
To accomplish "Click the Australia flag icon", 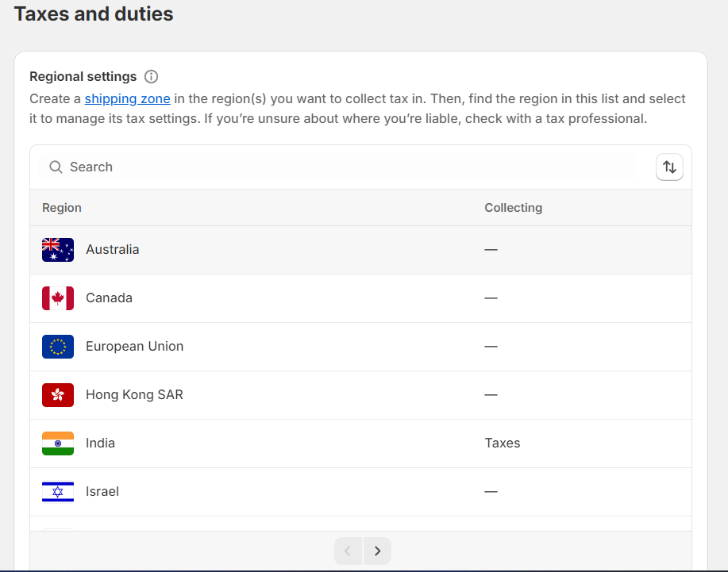I will 58,250.
